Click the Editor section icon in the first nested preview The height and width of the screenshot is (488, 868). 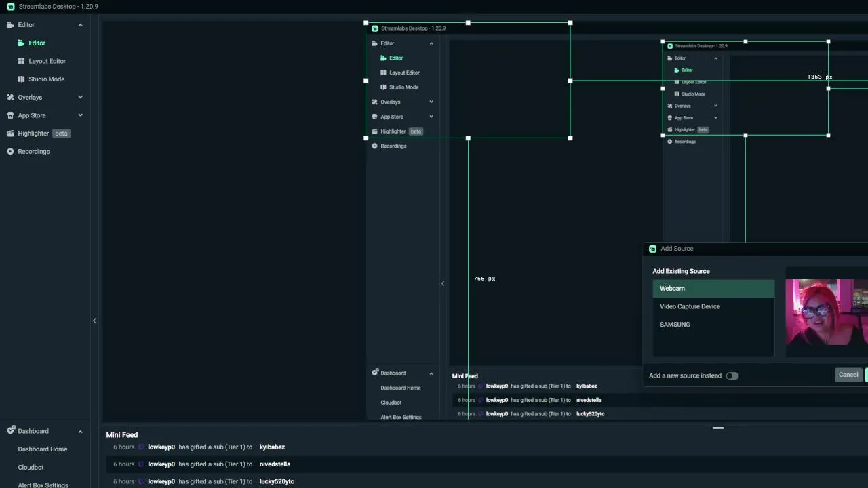point(374,43)
